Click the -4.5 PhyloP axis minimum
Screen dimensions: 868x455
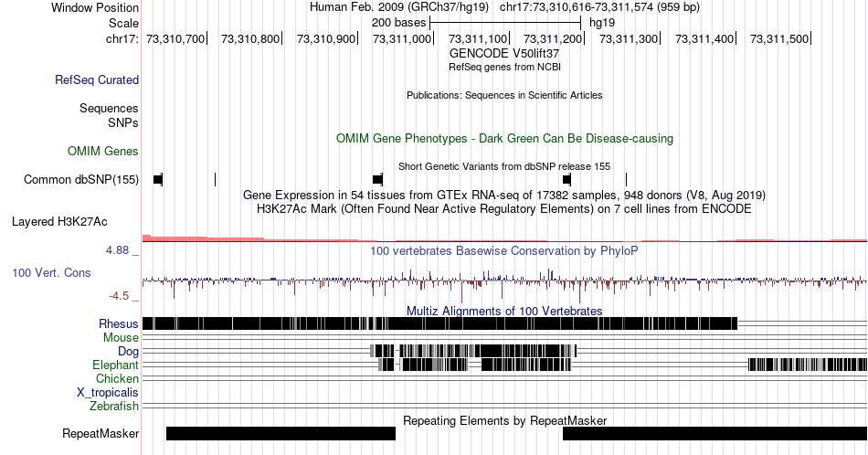119,296
